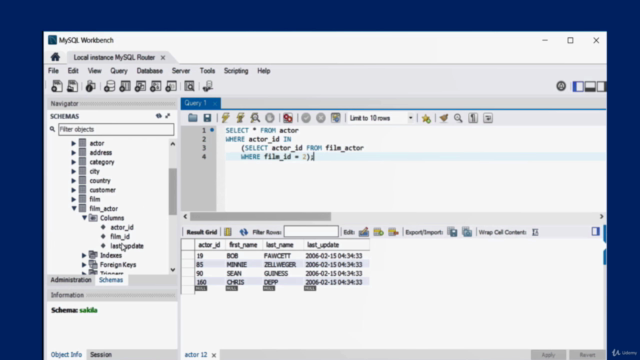The width and height of the screenshot is (640, 360).
Task: Click the Filter Rows input field
Action: 311,232
